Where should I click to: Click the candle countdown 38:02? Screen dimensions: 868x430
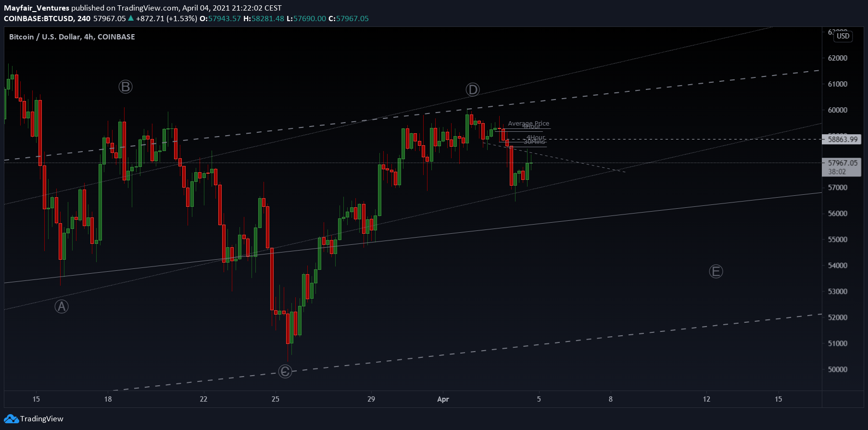click(x=837, y=172)
